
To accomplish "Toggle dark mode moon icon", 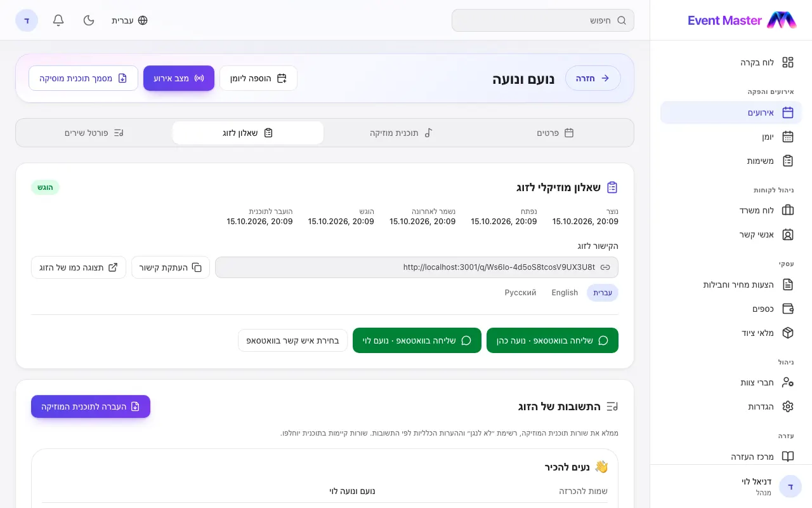I will 89,20.
